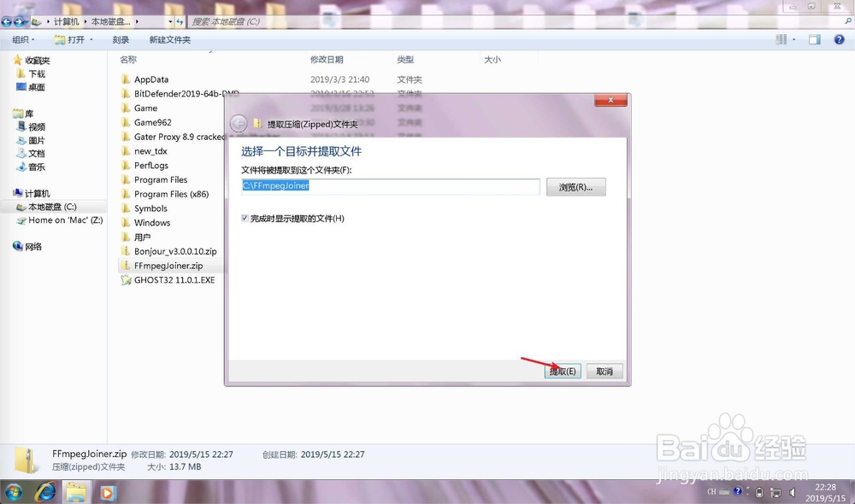
Task: Click 刻录 in Explorer toolbar
Action: pos(121,40)
